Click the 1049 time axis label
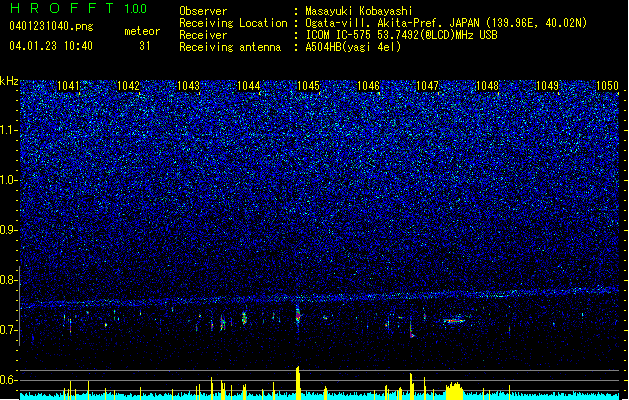The image size is (629, 400). 548,86
